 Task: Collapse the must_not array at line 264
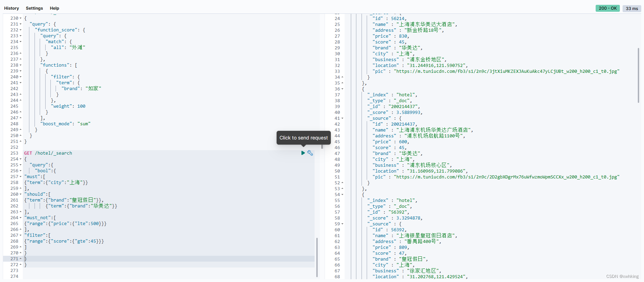pos(20,218)
